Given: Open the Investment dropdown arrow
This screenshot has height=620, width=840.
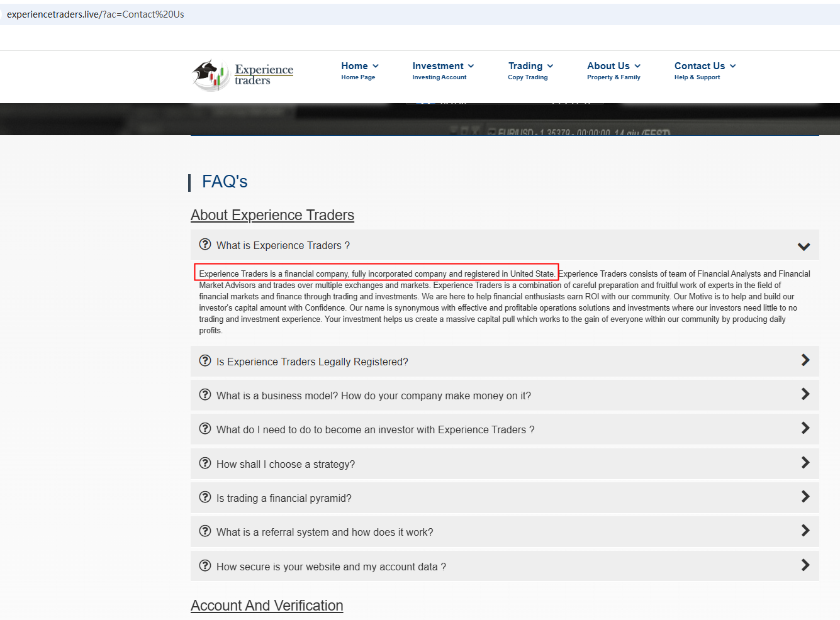Looking at the screenshot, I should point(471,66).
